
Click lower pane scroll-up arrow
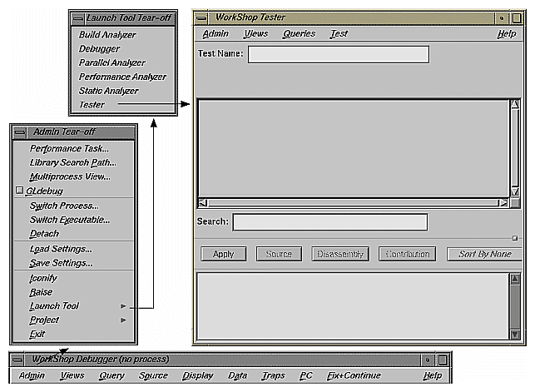point(515,279)
